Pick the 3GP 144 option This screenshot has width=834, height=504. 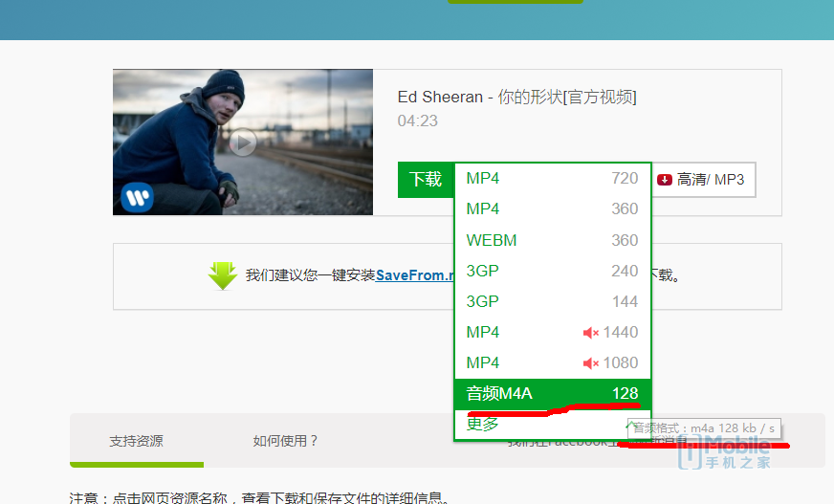coord(553,302)
